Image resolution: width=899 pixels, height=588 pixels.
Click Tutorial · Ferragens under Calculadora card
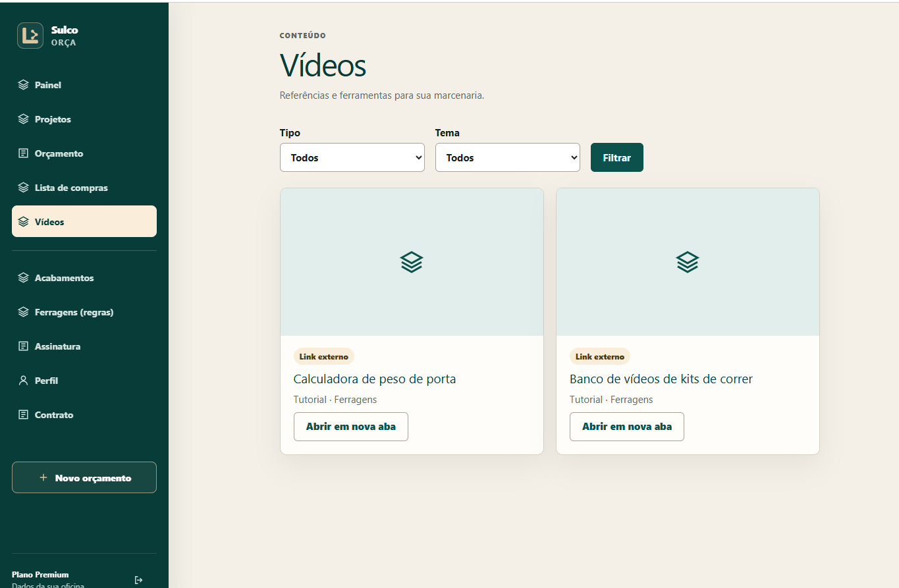pos(335,400)
